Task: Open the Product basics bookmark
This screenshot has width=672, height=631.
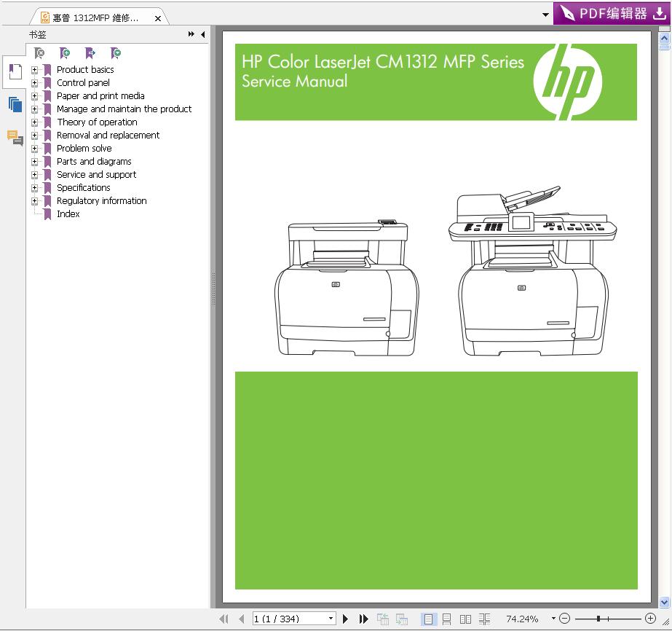Action: [85, 69]
